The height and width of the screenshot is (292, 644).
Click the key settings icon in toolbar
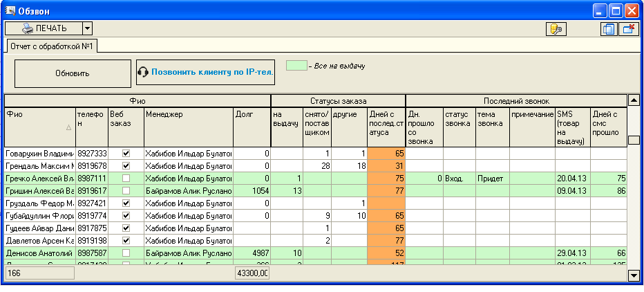coord(555,28)
